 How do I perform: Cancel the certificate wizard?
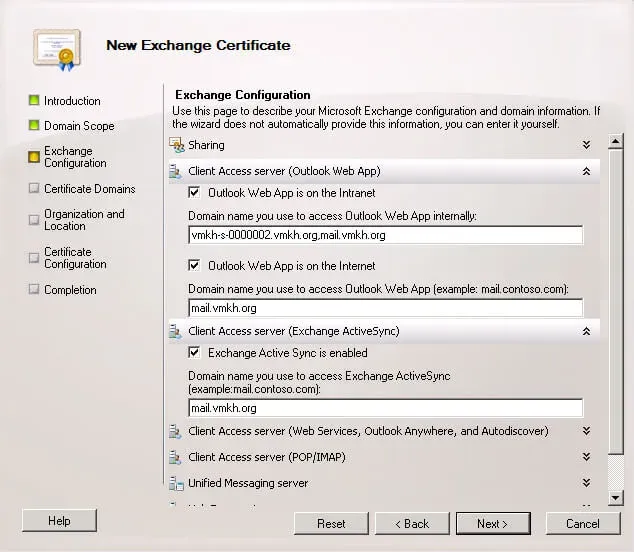click(583, 524)
